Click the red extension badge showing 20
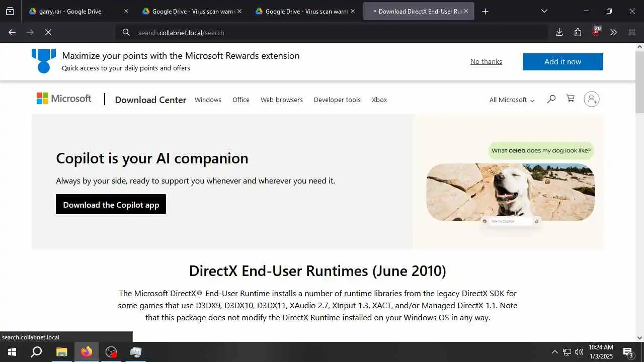This screenshot has height=362, width=644. (596, 32)
